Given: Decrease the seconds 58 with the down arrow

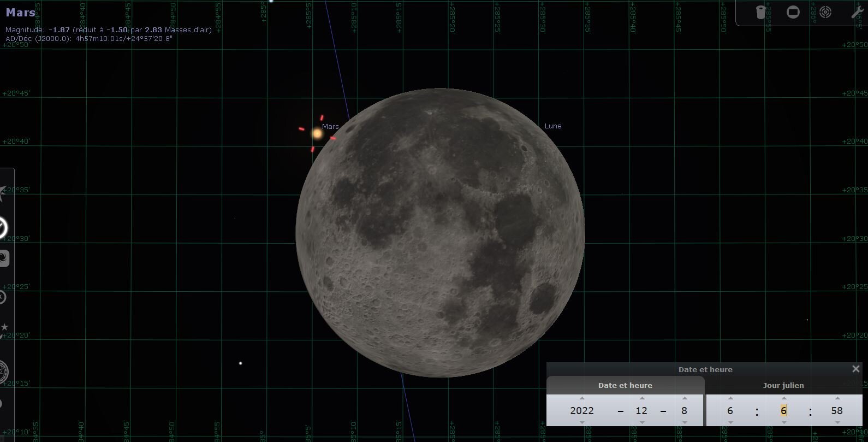Looking at the screenshot, I should 837,422.
